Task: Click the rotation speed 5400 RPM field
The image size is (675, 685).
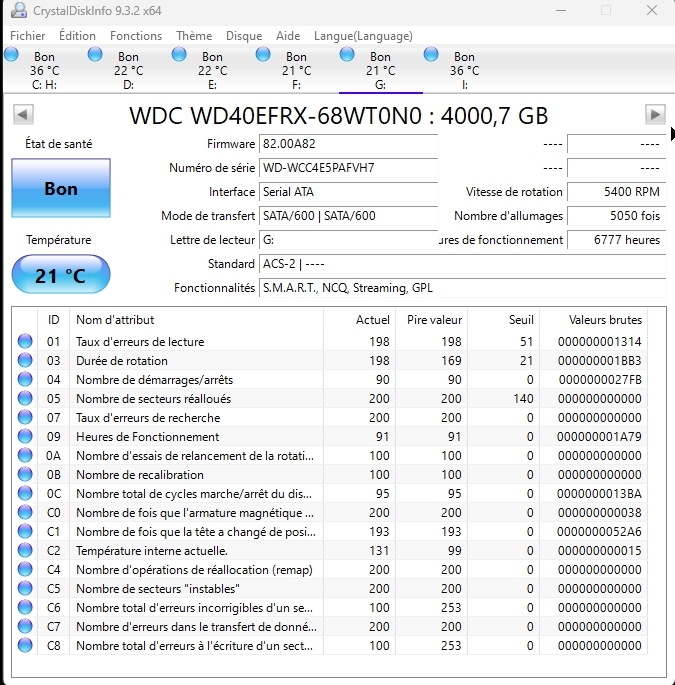Action: (616, 192)
